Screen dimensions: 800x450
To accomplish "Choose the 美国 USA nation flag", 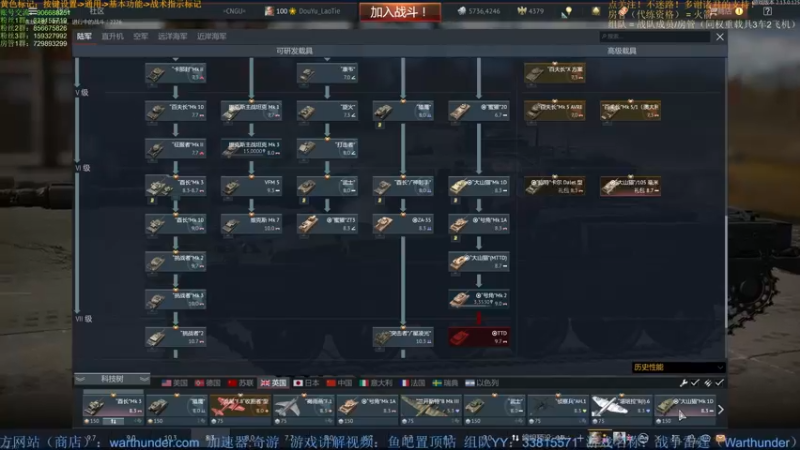I will (x=174, y=383).
